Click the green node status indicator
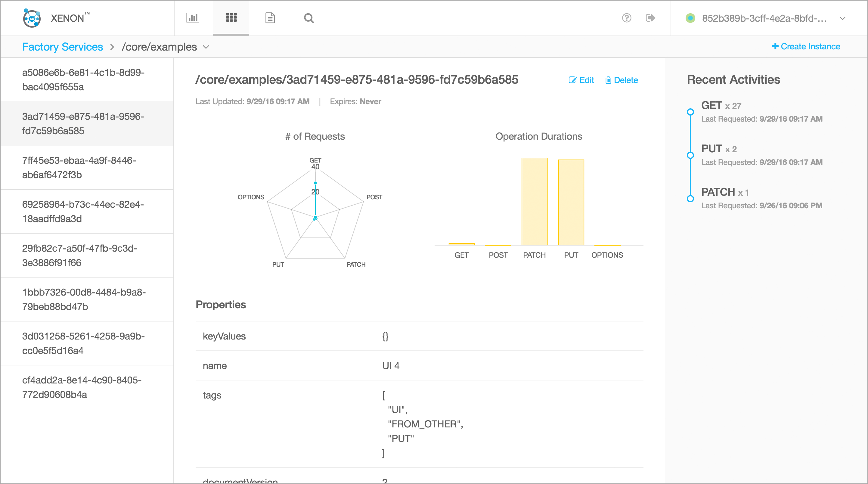The width and height of the screenshot is (868, 484). [690, 18]
